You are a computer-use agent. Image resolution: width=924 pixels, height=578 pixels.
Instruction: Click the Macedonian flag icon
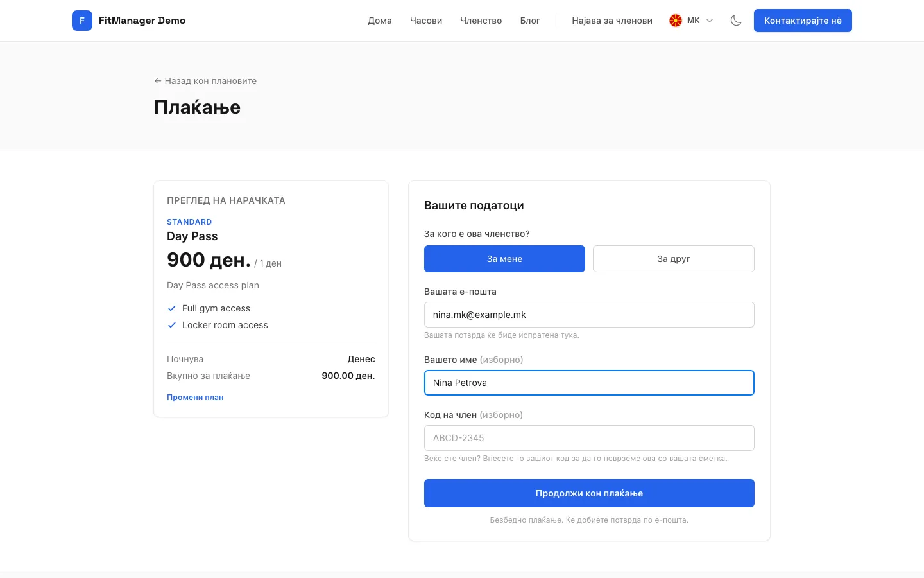pos(675,21)
